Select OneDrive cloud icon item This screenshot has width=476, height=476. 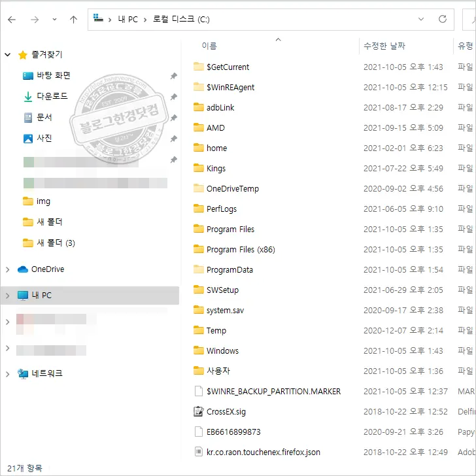point(41,269)
